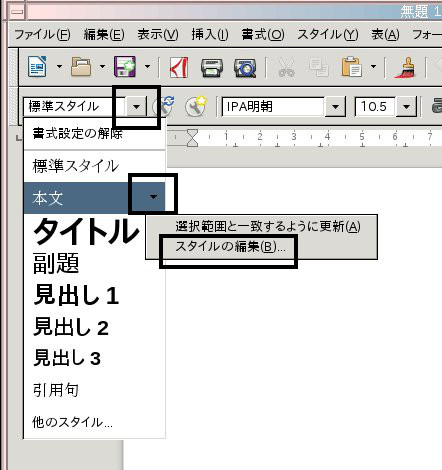Screen dimensions: 442x470
Task: Open a file with the folder icon
Action: tap(81, 67)
